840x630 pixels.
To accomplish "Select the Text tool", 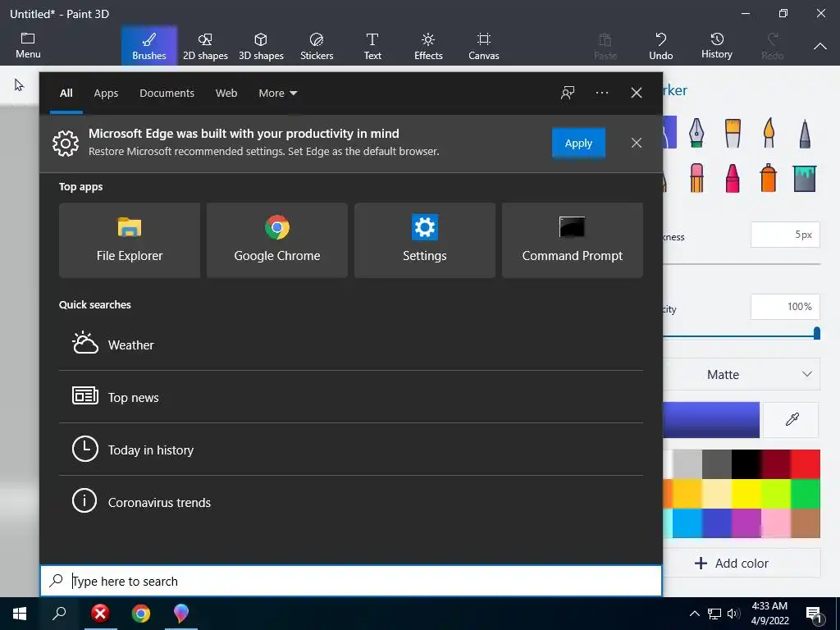I will point(372,46).
